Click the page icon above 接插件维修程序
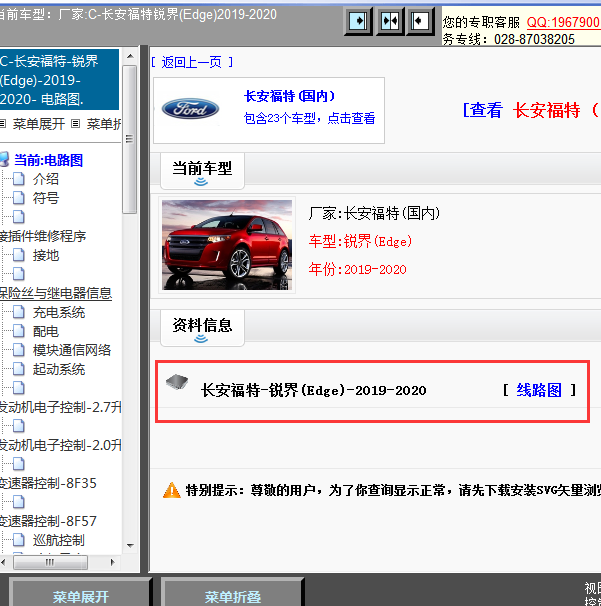Image resolution: width=601 pixels, height=606 pixels. click(x=19, y=217)
